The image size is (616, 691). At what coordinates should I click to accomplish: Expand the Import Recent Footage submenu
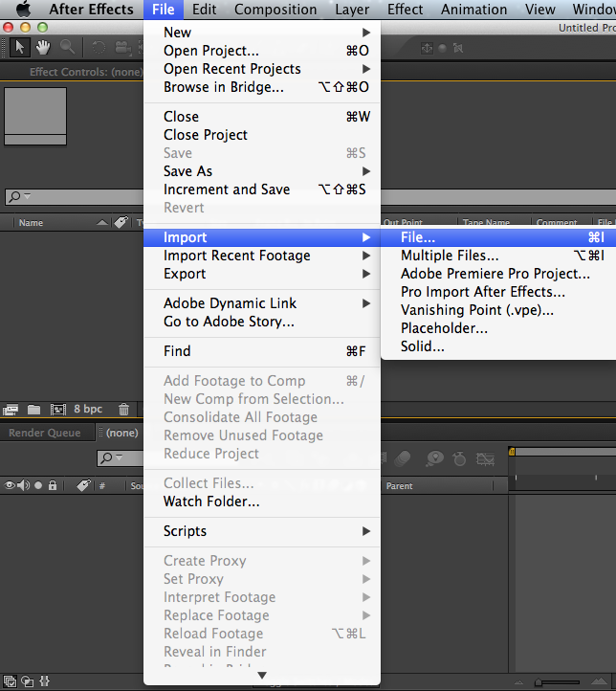point(262,256)
